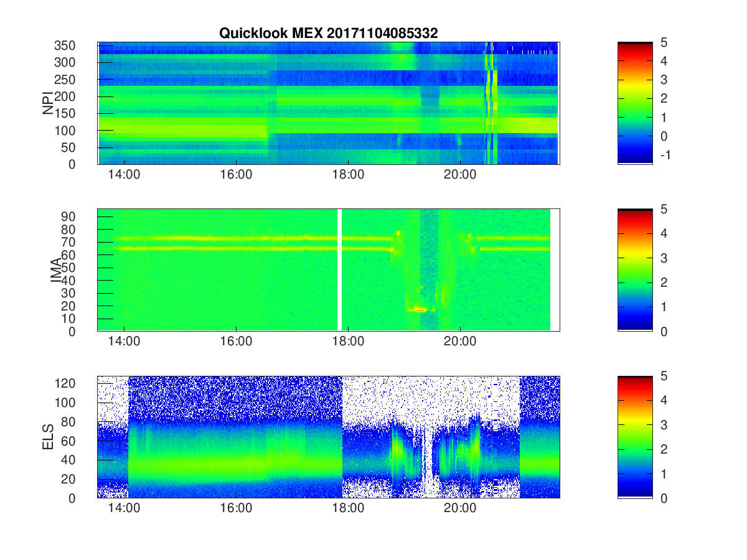This screenshot has width=747, height=560.
Task: Click the red hotspot in the IMA plot
Action: 420,309
